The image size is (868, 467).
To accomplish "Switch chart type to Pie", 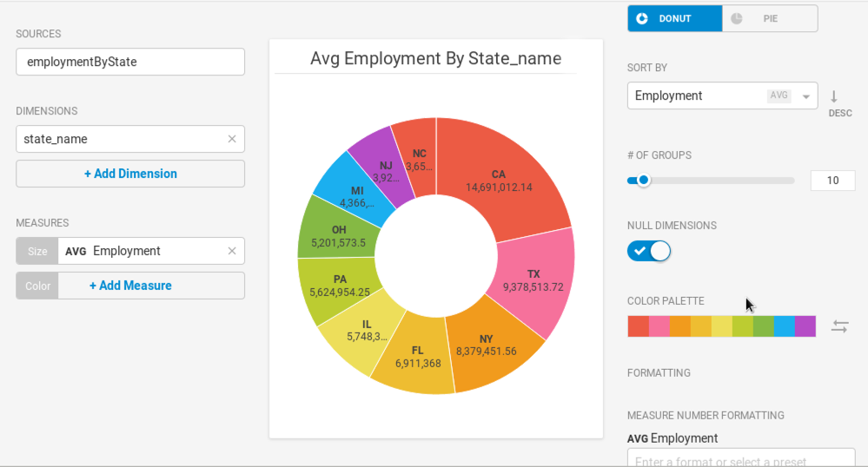I will tap(770, 18).
